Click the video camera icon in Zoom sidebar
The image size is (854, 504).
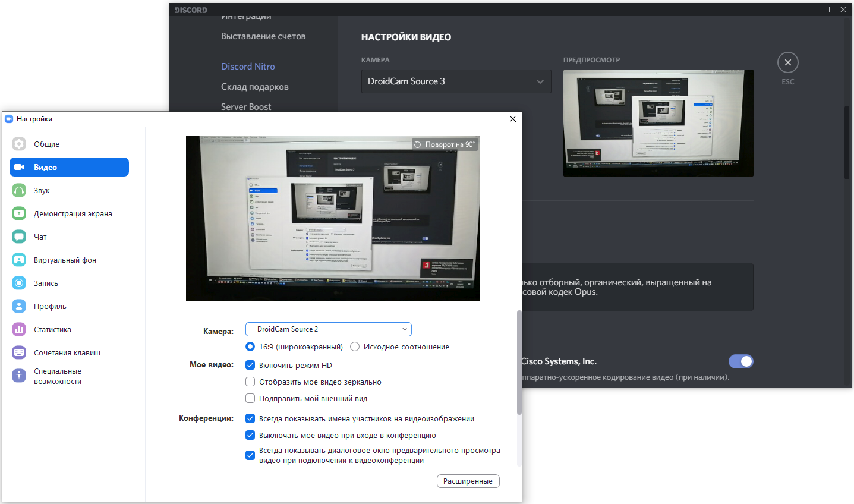(19, 167)
